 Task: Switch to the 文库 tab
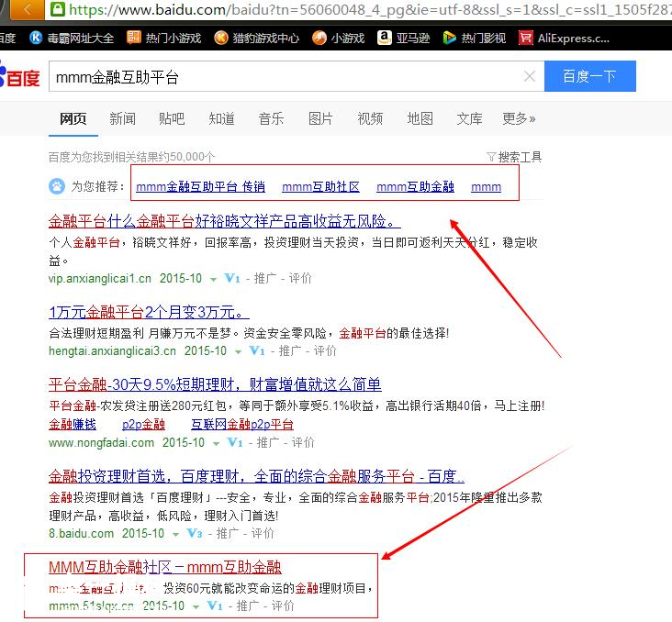pyautogui.click(x=469, y=118)
